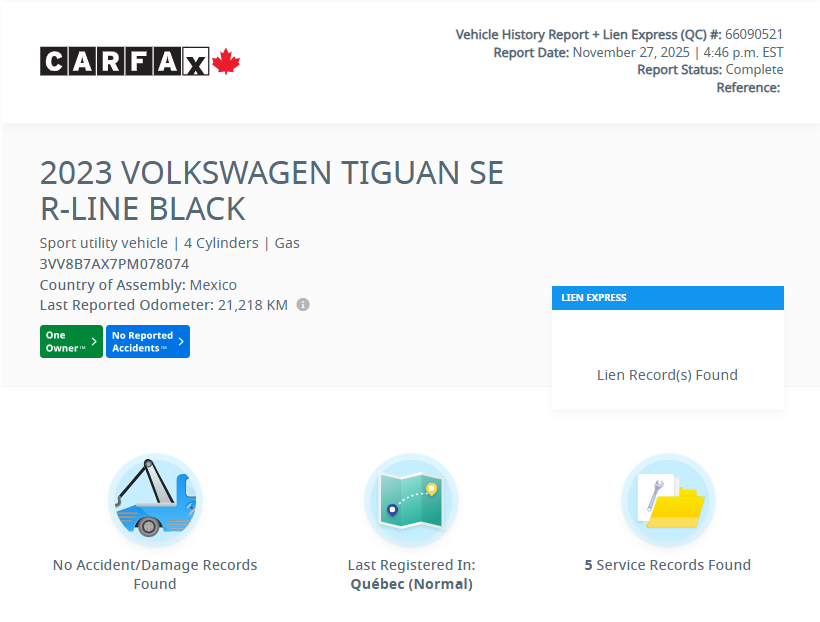Click the Québec (Normal) registration label

pos(411,583)
